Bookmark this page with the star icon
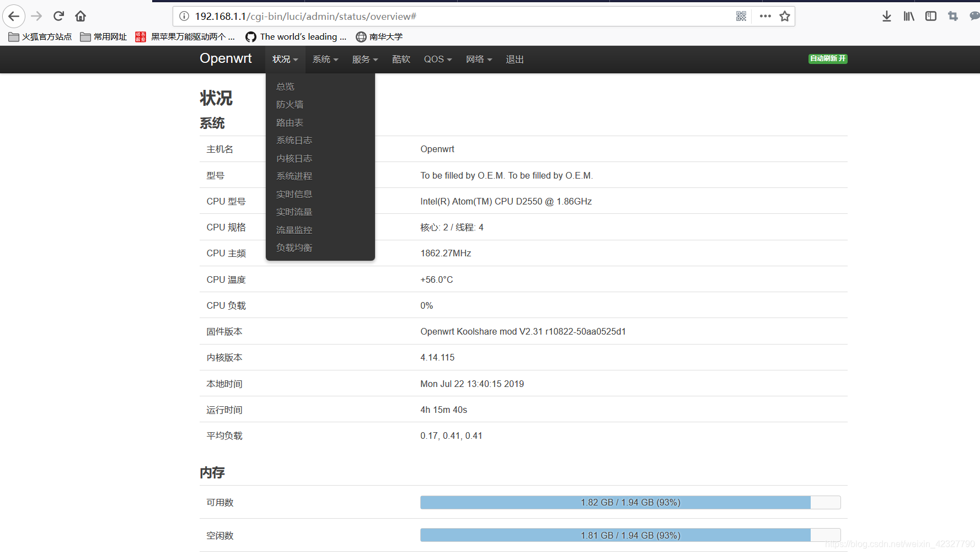 point(785,16)
